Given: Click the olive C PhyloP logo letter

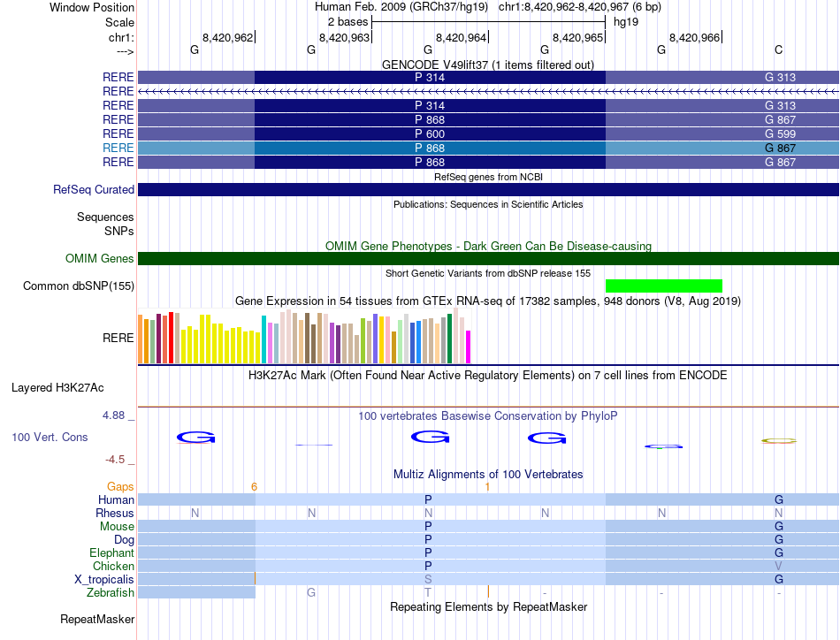Looking at the screenshot, I should point(779,441).
